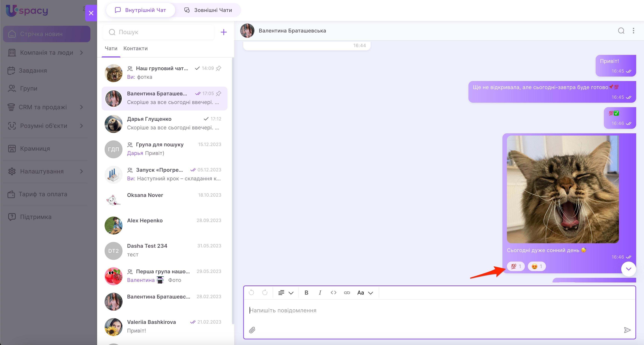Open the text alignment dropdown
644x345 pixels.
(x=286, y=293)
